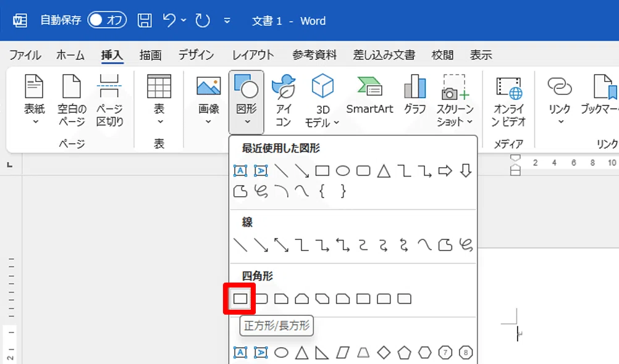Select the last rectangle in 四角形 row
Image resolution: width=619 pixels, height=364 pixels.
point(404,299)
